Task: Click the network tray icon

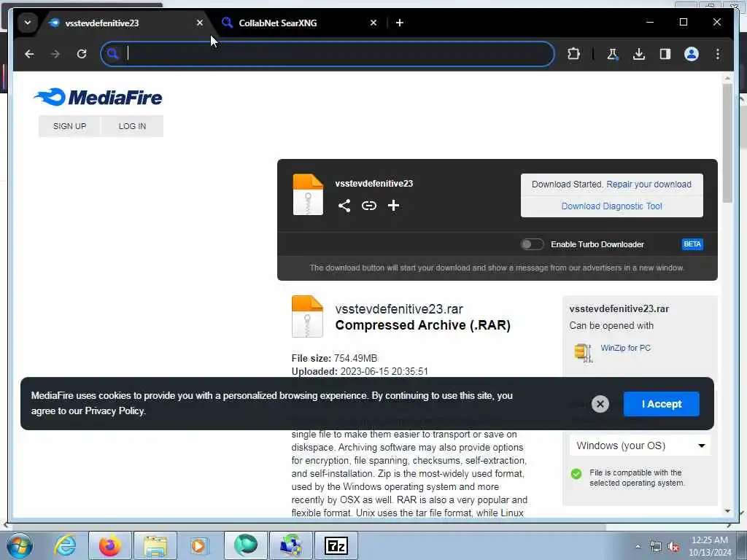Action: (656, 547)
